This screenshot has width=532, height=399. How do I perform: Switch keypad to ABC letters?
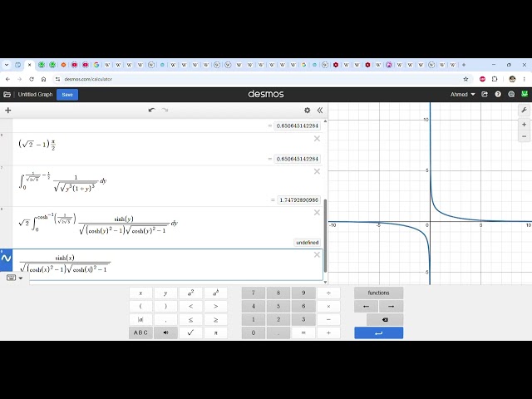pyautogui.click(x=140, y=332)
